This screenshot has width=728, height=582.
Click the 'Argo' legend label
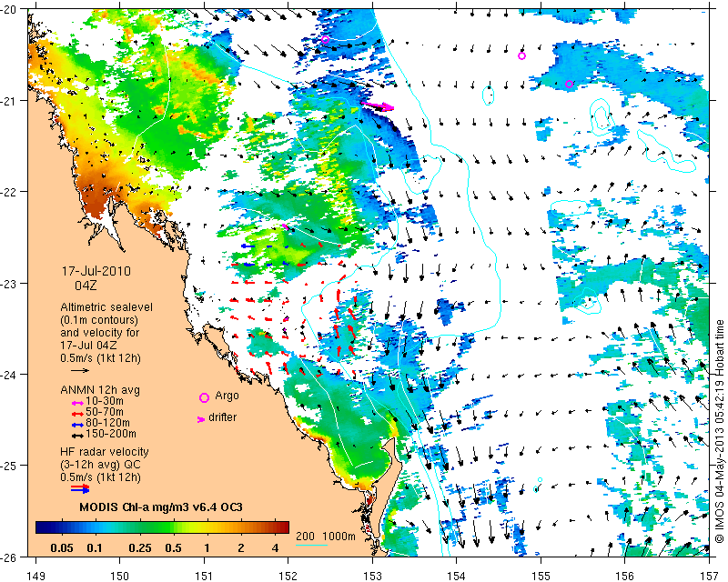pyautogui.click(x=227, y=396)
